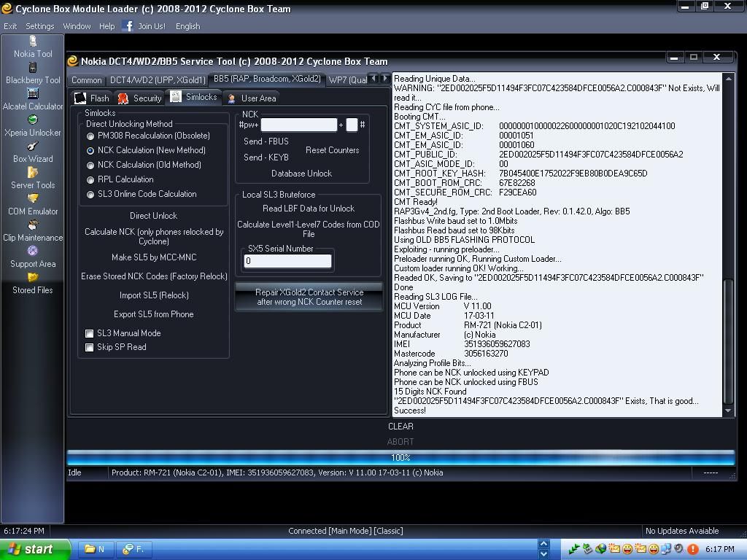Image resolution: width=747 pixels, height=560 pixels.
Task: Click the Facebook Join Us icon
Action: click(x=127, y=26)
